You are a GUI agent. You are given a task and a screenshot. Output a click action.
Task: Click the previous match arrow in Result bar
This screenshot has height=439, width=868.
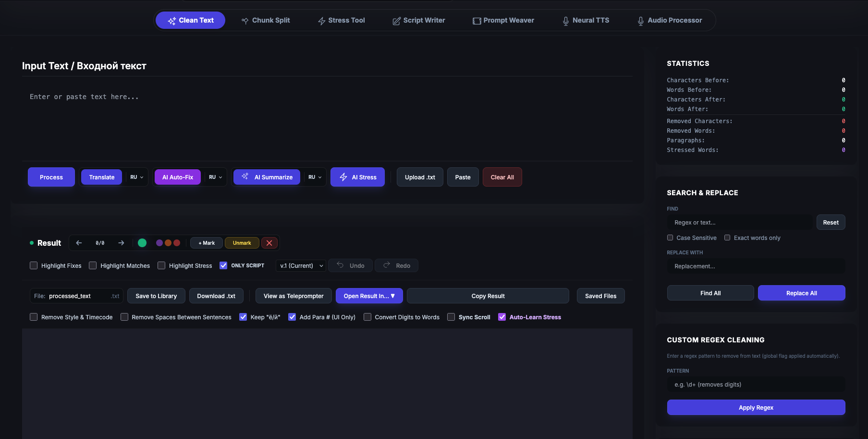coord(79,243)
